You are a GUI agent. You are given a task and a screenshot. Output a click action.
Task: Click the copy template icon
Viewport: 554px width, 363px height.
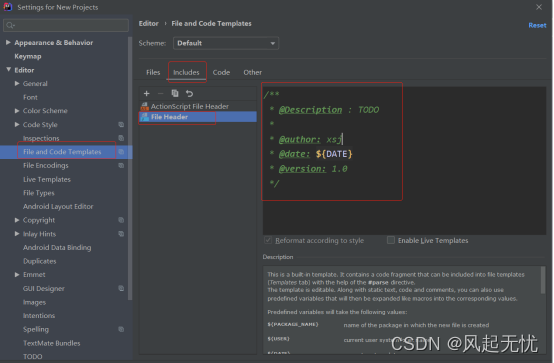pyautogui.click(x=175, y=93)
